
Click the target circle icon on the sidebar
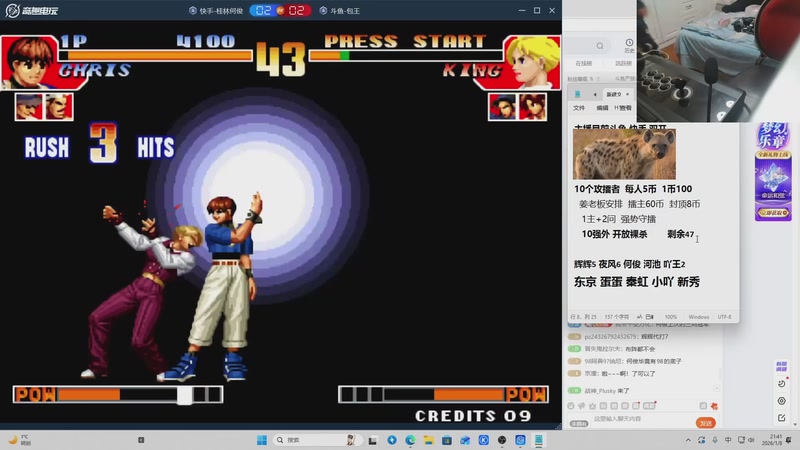tap(782, 401)
